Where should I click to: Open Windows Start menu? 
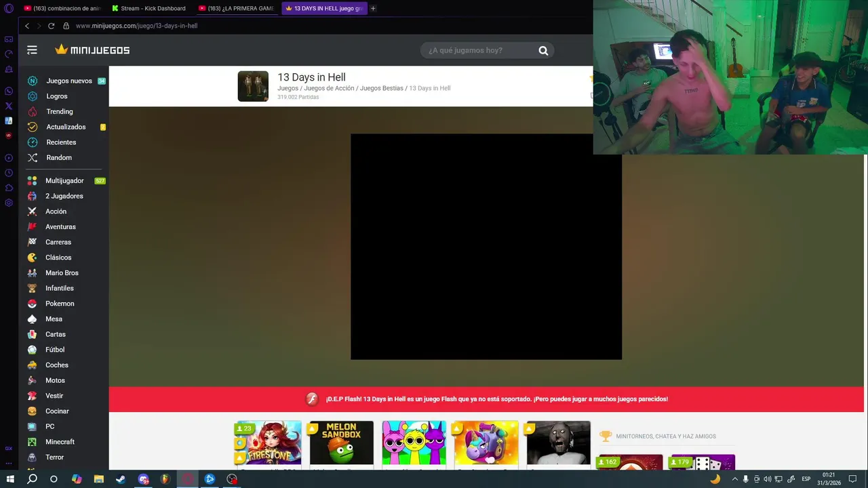10,479
